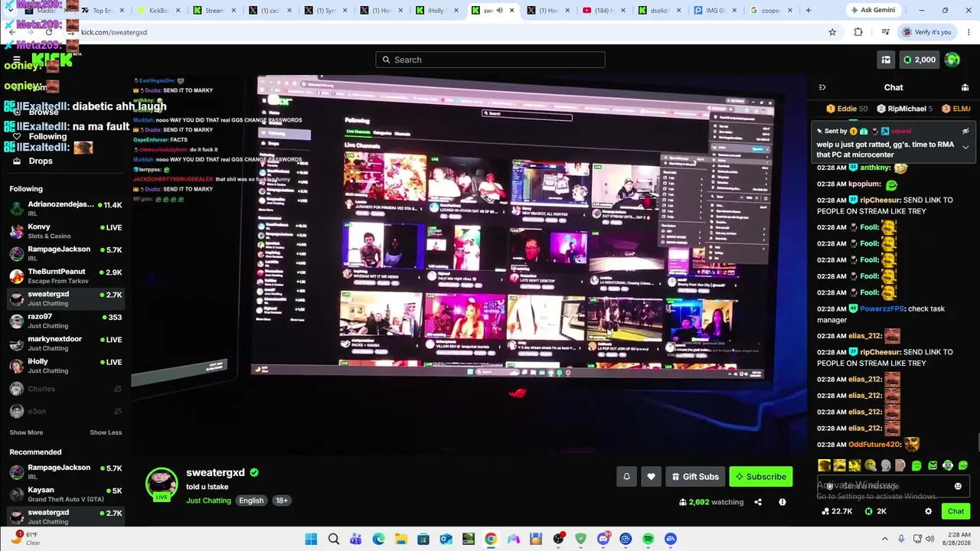Open the Kick sidebar hamburger menu
The width and height of the screenshot is (980, 551).
tap(16, 60)
